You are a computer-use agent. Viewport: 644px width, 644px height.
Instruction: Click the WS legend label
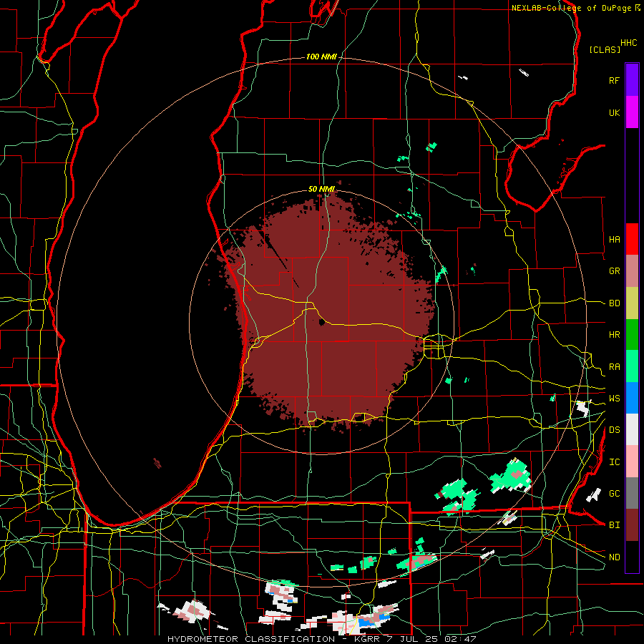click(614, 399)
